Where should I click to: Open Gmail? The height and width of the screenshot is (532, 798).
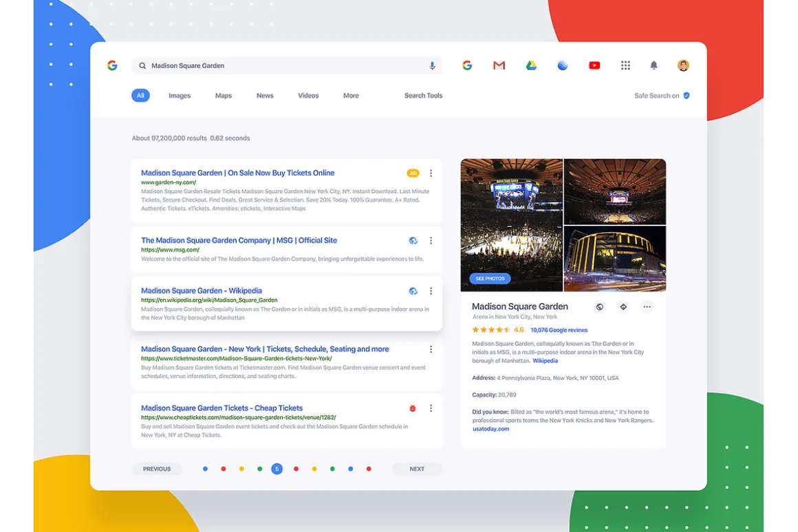click(x=499, y=65)
